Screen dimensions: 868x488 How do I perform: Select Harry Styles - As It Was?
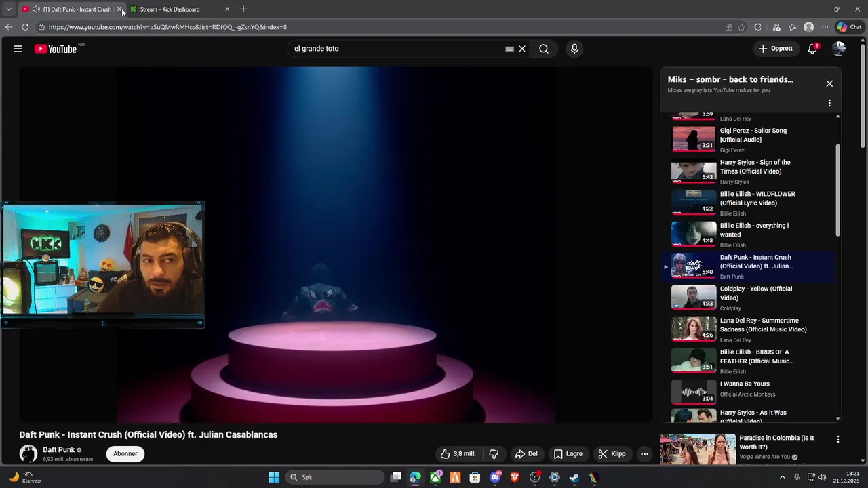tap(749, 415)
